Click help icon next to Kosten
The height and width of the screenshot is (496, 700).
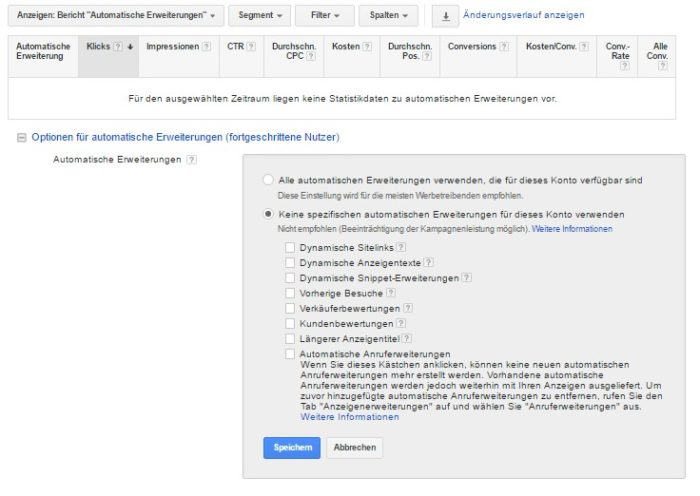coord(369,47)
